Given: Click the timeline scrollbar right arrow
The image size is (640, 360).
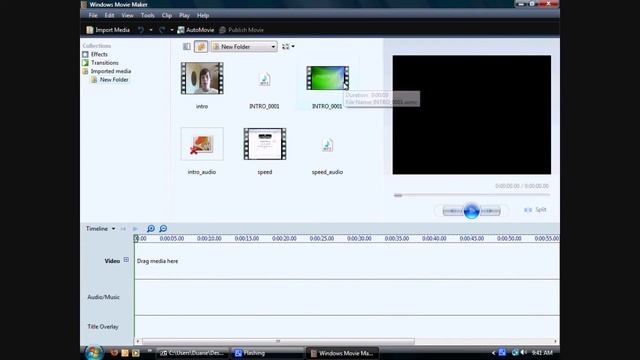Looking at the screenshot, I should 555,341.
